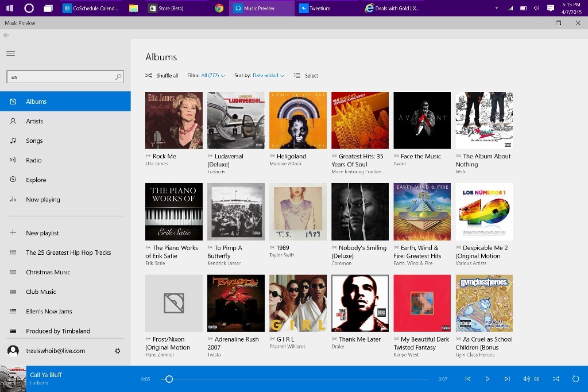This screenshot has width=588, height=392.
Task: Select Albums in the sidebar
Action: pyautogui.click(x=65, y=102)
